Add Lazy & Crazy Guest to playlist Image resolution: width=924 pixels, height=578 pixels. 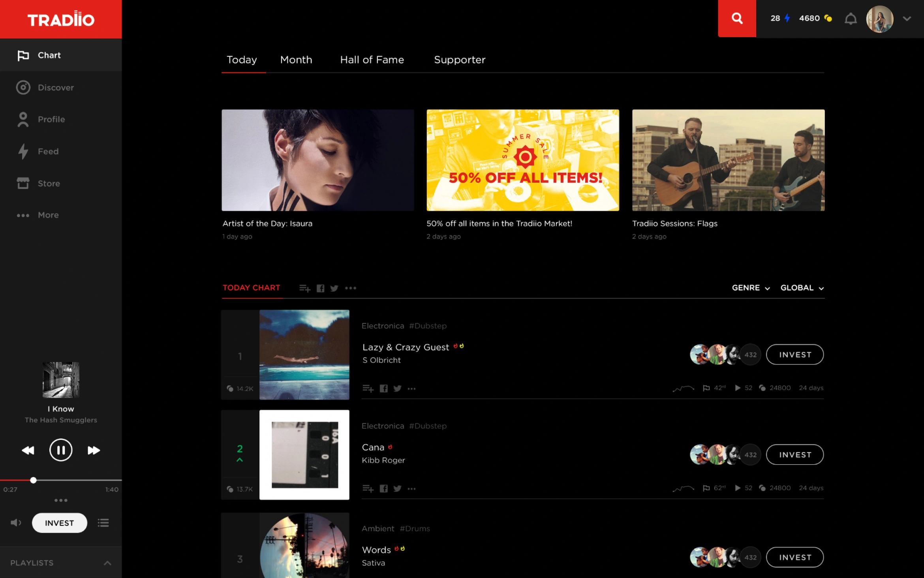(368, 388)
